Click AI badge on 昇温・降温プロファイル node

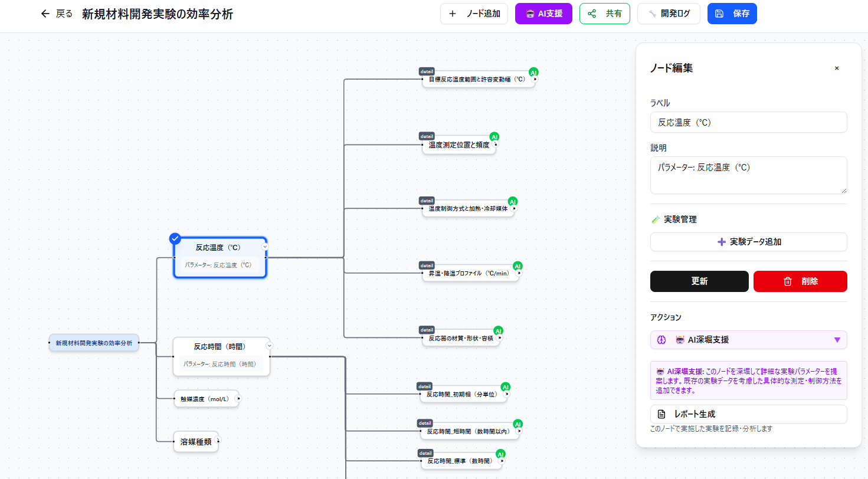517,266
